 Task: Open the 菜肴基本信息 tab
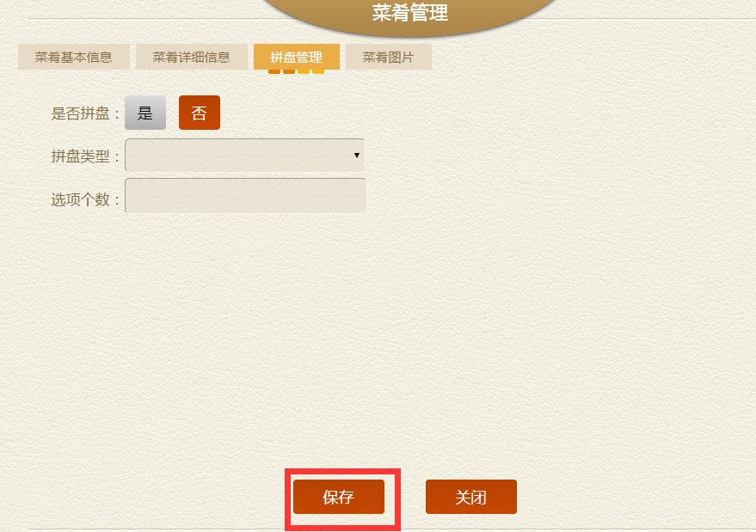pyautogui.click(x=74, y=57)
